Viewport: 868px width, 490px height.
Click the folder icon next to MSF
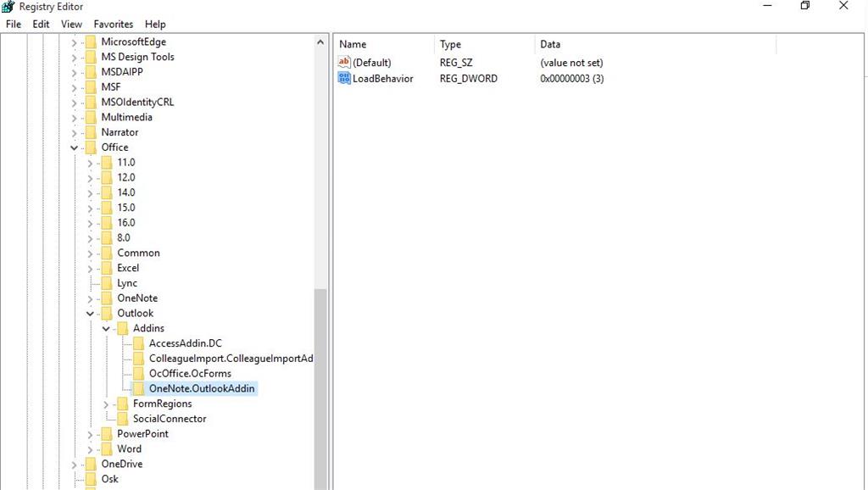[x=91, y=87]
